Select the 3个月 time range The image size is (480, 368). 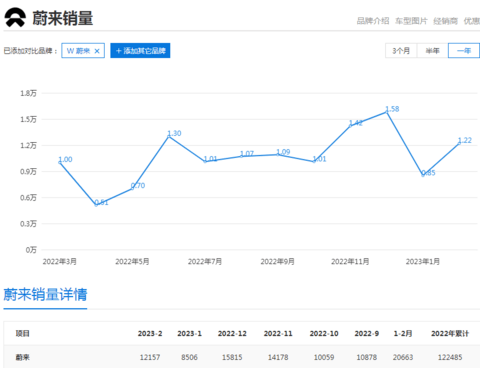401,51
